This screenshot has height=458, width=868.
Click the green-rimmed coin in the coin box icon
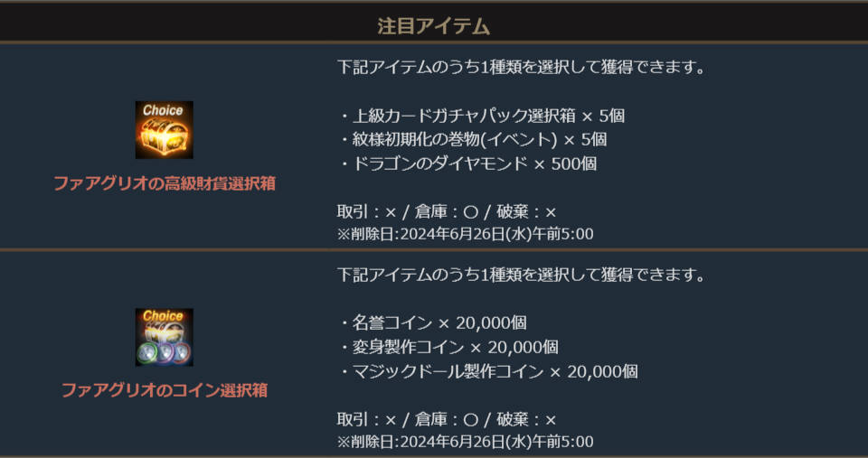[x=147, y=352]
